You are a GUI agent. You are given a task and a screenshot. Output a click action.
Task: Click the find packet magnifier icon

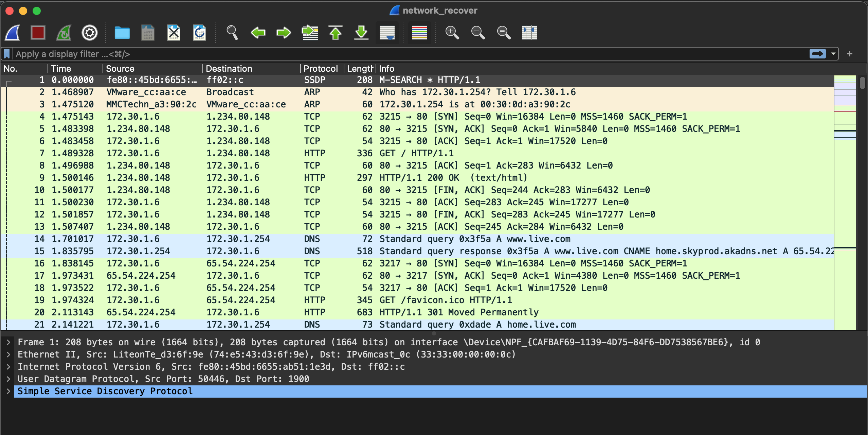click(232, 33)
